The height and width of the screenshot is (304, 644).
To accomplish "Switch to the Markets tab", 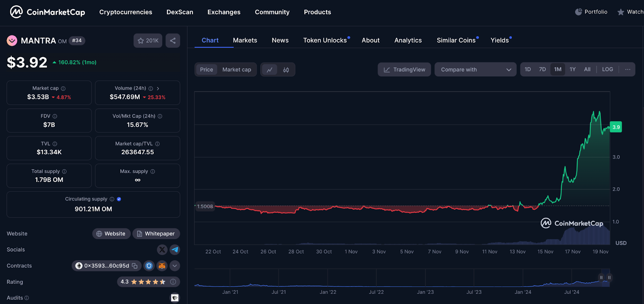I will point(245,40).
